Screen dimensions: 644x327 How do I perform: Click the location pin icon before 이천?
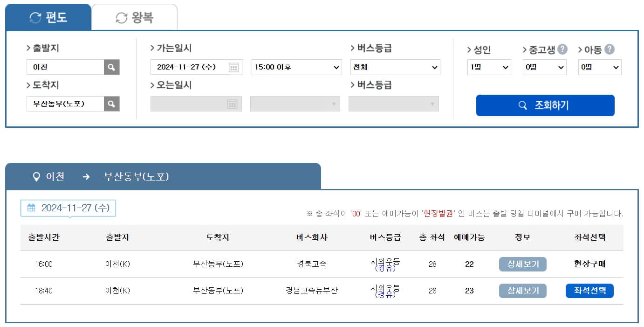[36, 176]
